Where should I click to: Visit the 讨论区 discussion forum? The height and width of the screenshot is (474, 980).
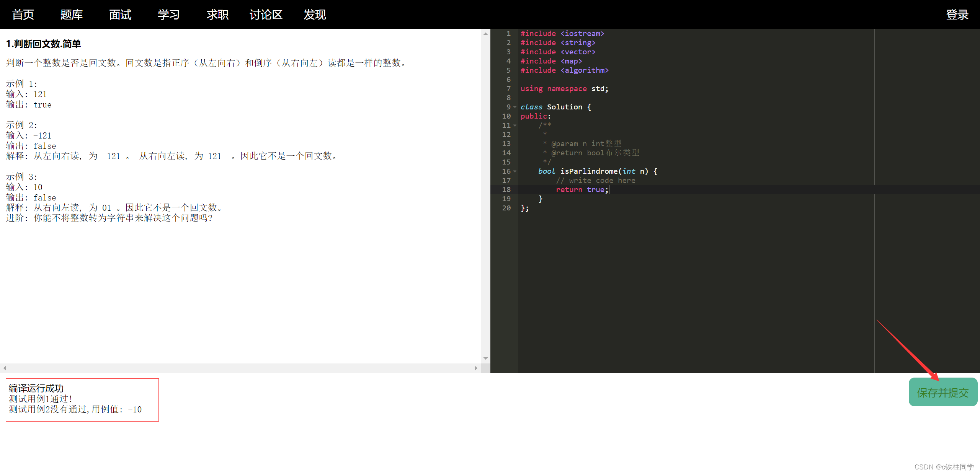266,15
